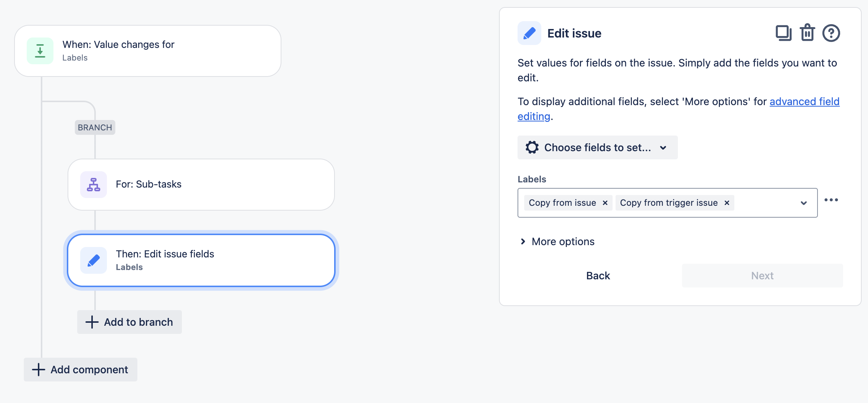Image resolution: width=868 pixels, height=403 pixels.
Task: Click Add to branch
Action: click(x=129, y=322)
